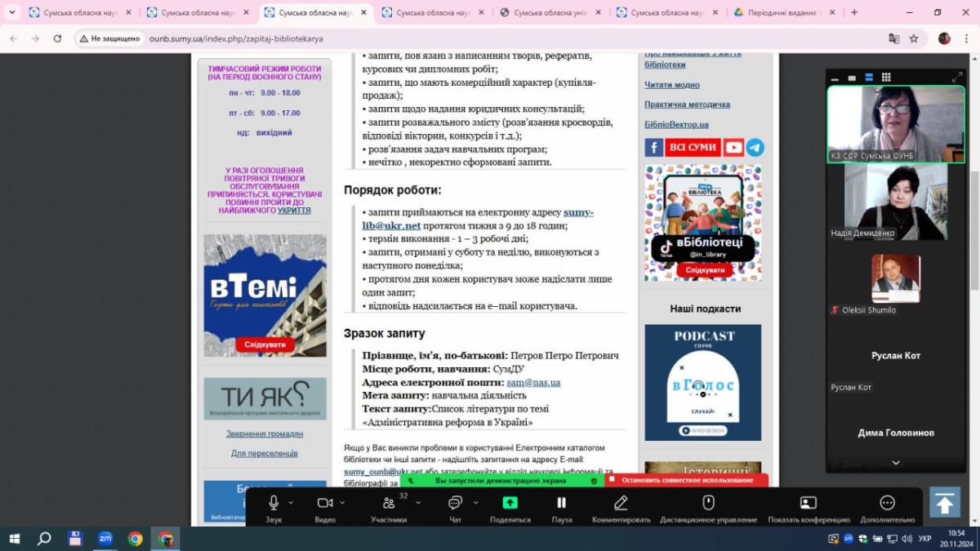Switch to the Періодичні видання browser tab
The width and height of the screenshot is (980, 551).
(x=782, y=12)
